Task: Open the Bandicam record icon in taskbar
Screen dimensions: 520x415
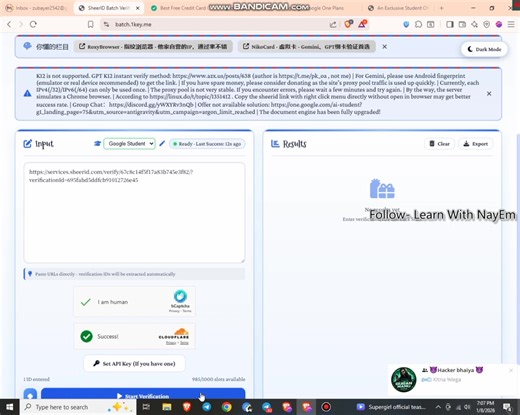Action: (326, 407)
